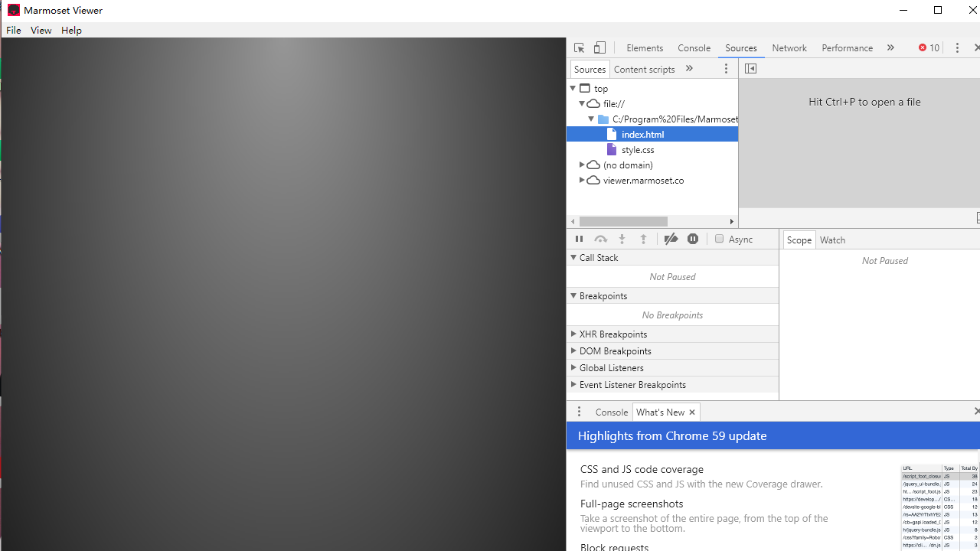Expand the viewer.marmoset.co domain
The height and width of the screenshot is (551, 980).
[x=582, y=180]
